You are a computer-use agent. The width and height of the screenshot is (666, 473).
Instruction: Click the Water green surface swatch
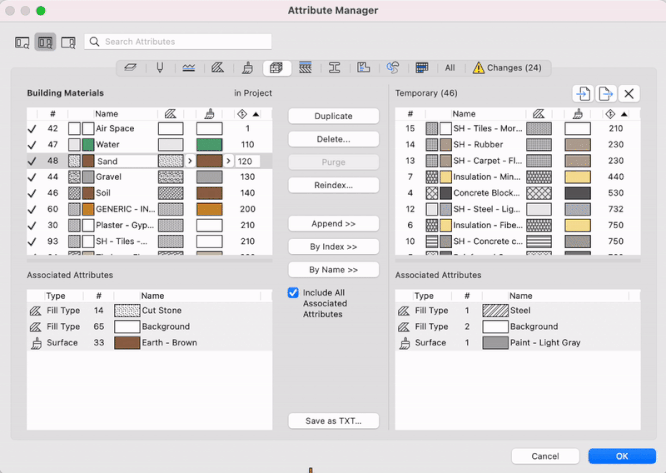(209, 145)
